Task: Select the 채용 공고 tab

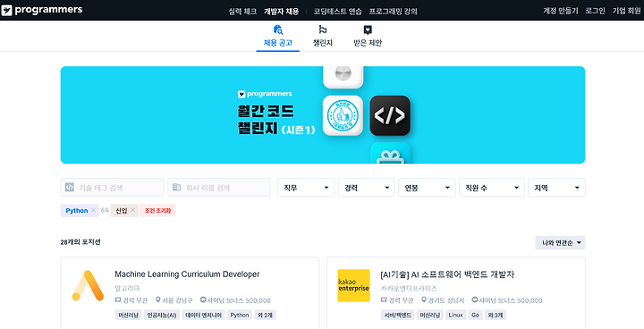Action: coord(278,36)
